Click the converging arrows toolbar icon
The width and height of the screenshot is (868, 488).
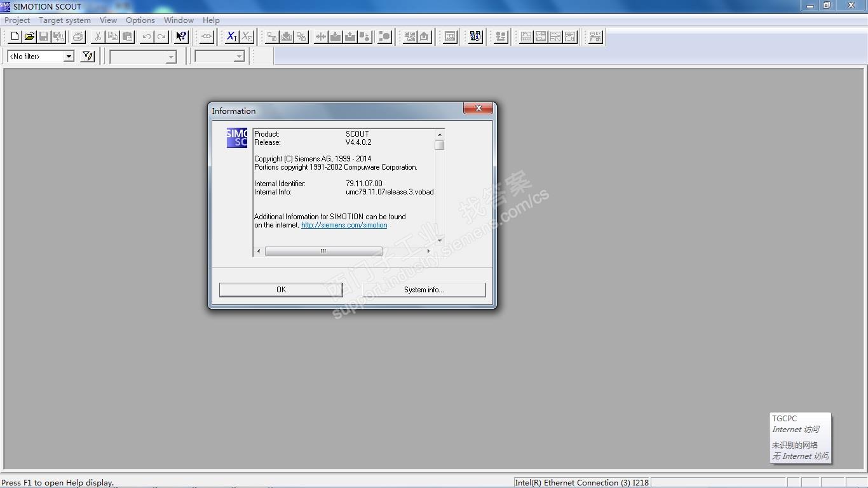coord(321,37)
